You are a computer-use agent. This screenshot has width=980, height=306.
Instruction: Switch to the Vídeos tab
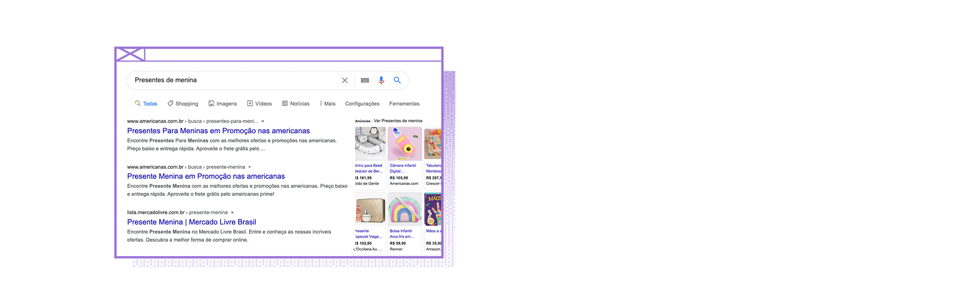(x=259, y=104)
